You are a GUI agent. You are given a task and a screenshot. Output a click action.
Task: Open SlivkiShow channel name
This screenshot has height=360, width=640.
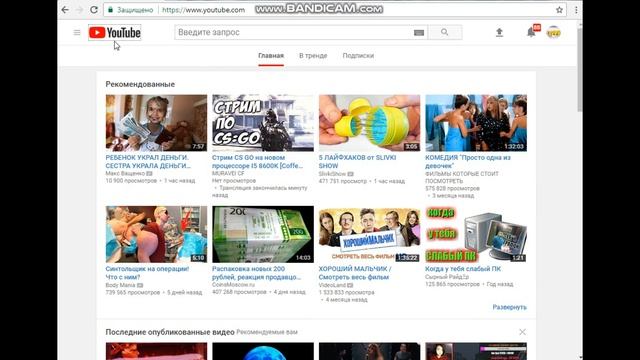point(332,174)
